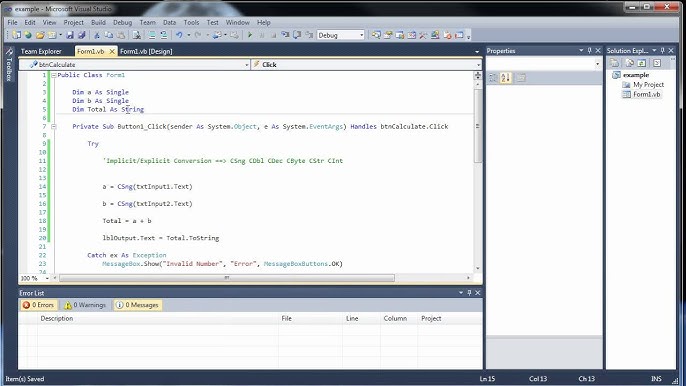Toggle the 0 Messages filter

point(137,305)
